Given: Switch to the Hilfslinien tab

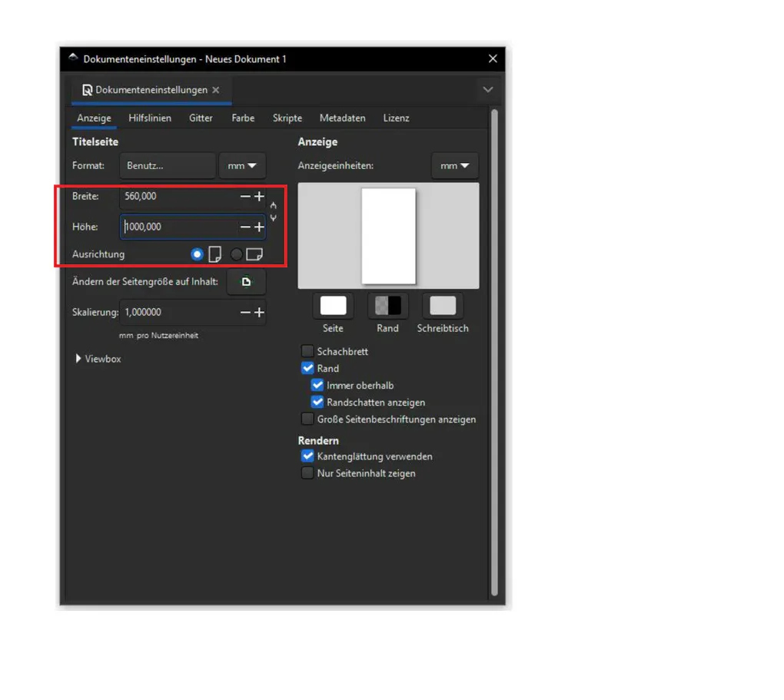Looking at the screenshot, I should point(150,118).
